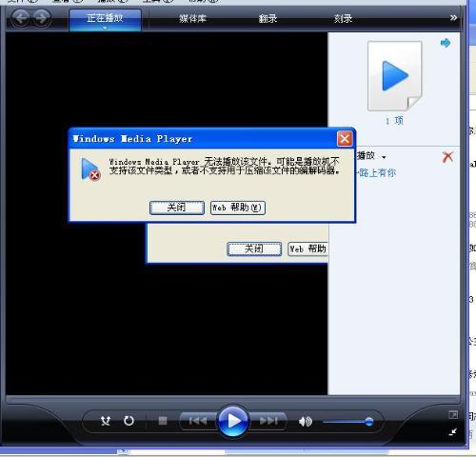Screen dimensions: 476x457
Task: Click the blue arrow in list pane
Action: pos(446,43)
